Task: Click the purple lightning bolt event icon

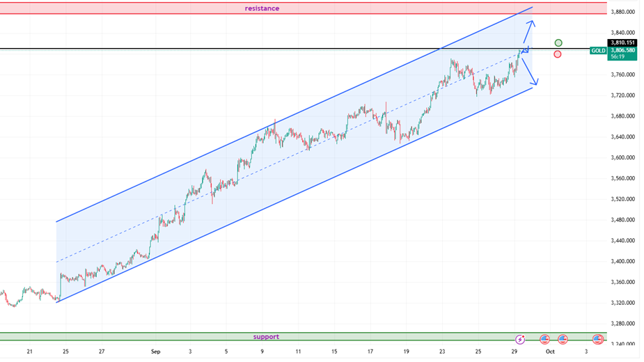Action: pyautogui.click(x=520, y=339)
